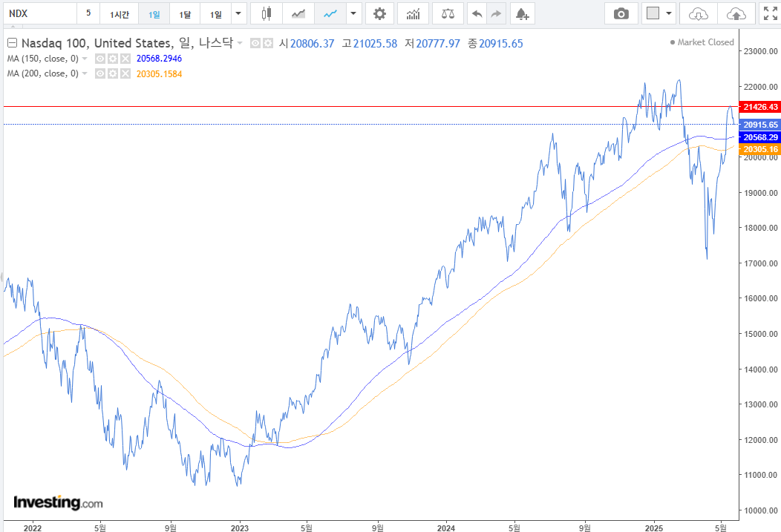Click the 2024 label on time axis
Image resolution: width=781 pixels, height=532 pixels.
445,528
